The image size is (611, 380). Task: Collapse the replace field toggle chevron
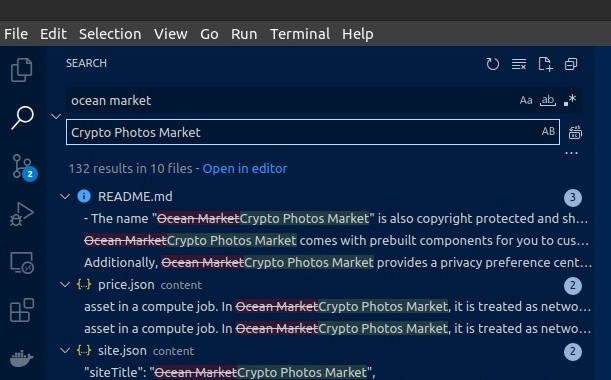point(56,116)
